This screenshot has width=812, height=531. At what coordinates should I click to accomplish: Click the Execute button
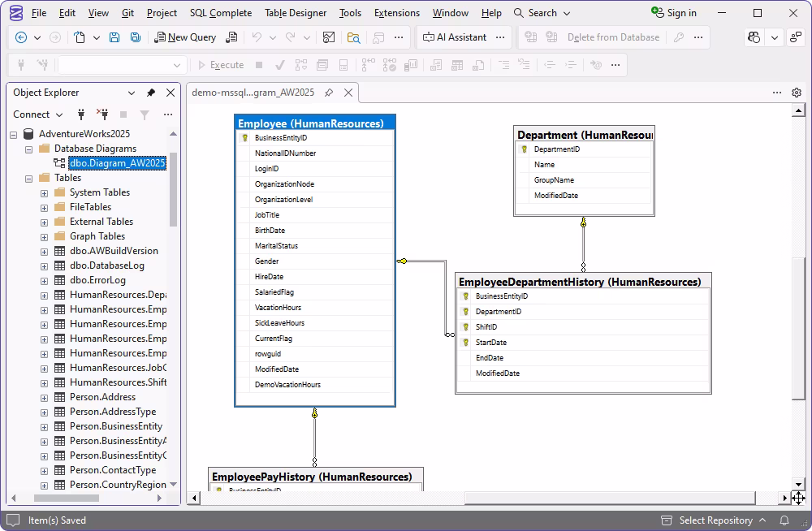click(221, 65)
